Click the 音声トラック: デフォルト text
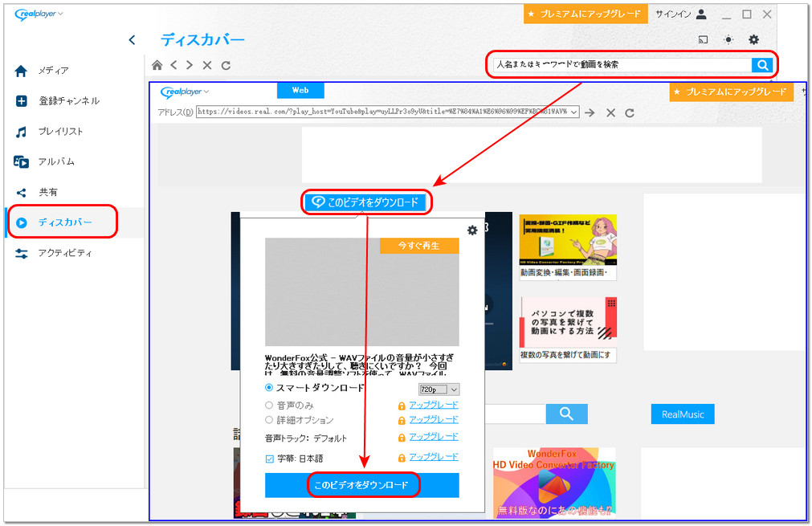The image size is (812, 526). point(305,438)
